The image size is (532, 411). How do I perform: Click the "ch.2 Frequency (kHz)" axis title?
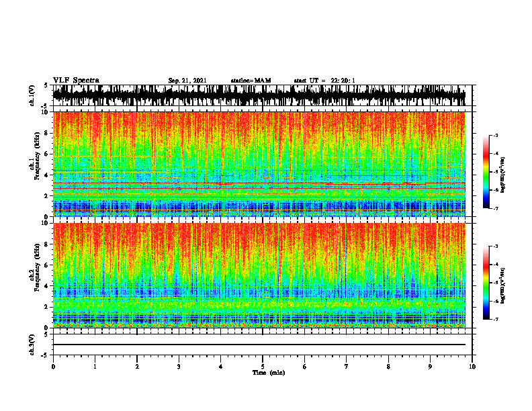(x=35, y=267)
